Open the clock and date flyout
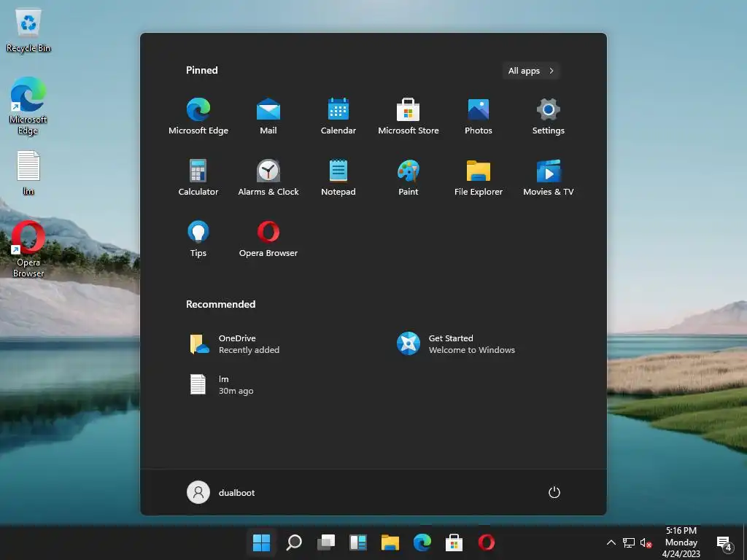747x560 pixels. 681,542
